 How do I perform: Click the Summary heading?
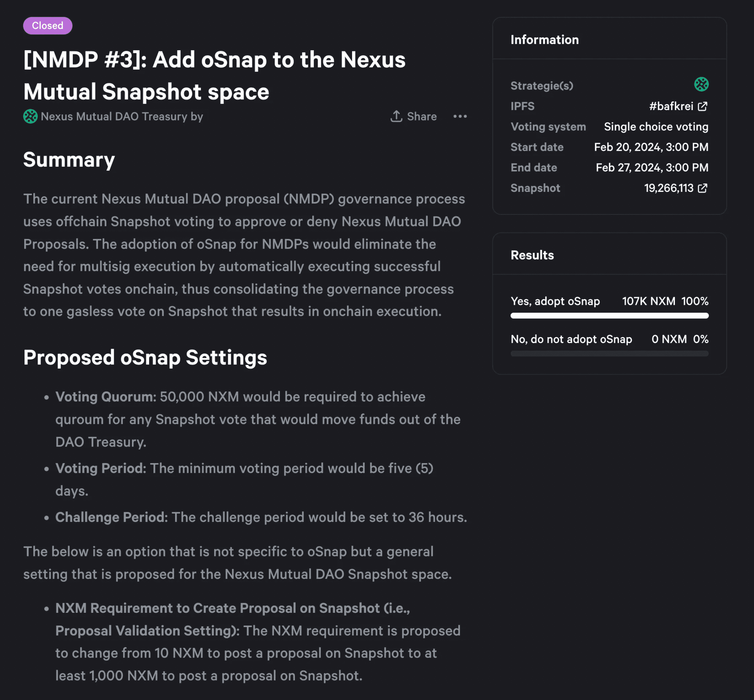click(69, 160)
